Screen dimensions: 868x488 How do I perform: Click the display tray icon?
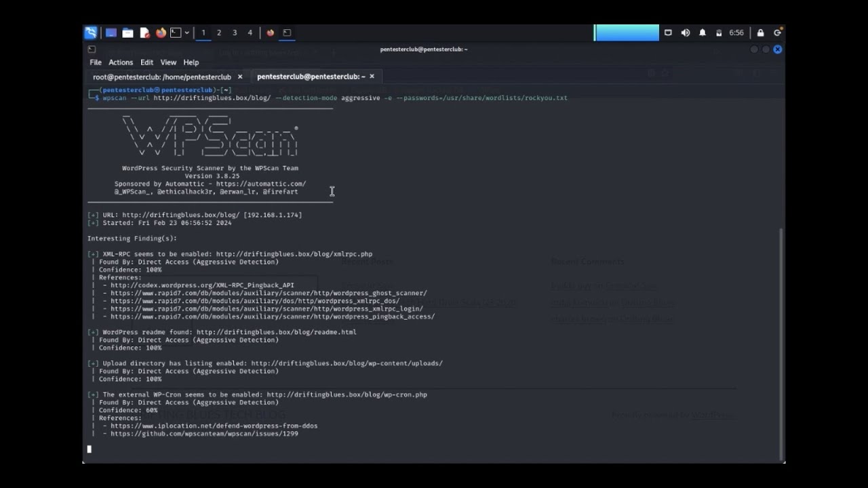(668, 33)
